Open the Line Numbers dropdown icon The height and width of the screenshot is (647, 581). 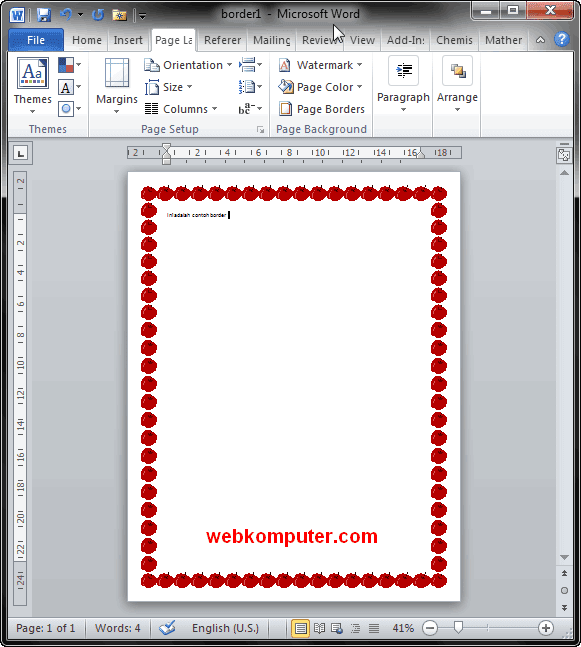point(250,87)
